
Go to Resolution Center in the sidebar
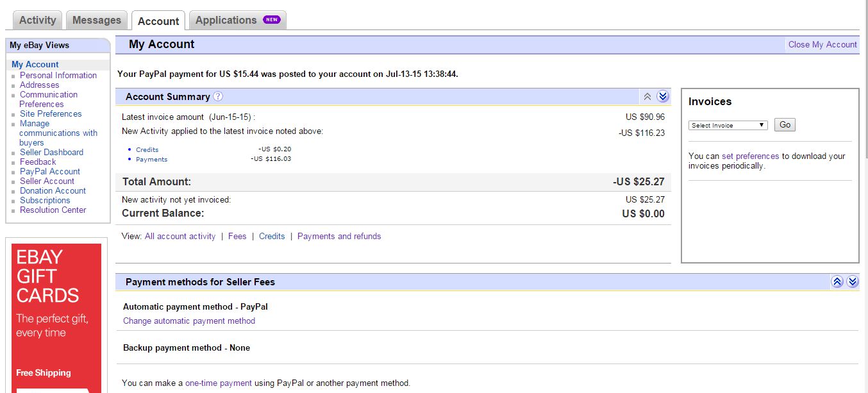tap(53, 210)
